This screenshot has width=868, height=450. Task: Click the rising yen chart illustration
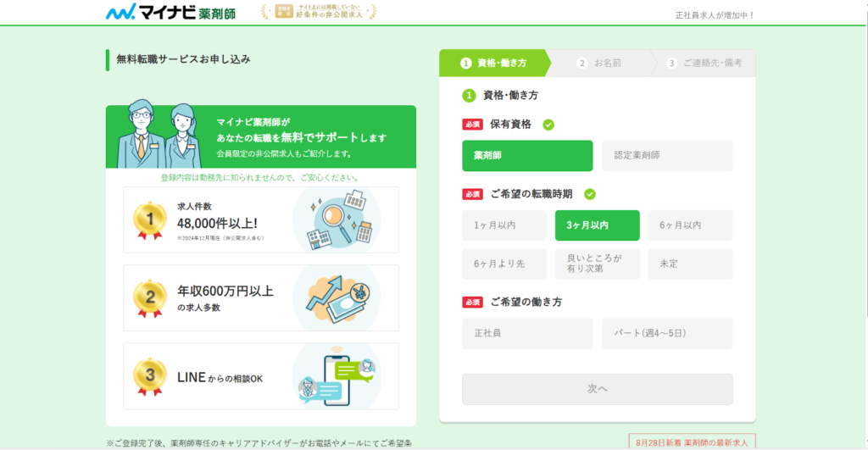click(x=336, y=297)
